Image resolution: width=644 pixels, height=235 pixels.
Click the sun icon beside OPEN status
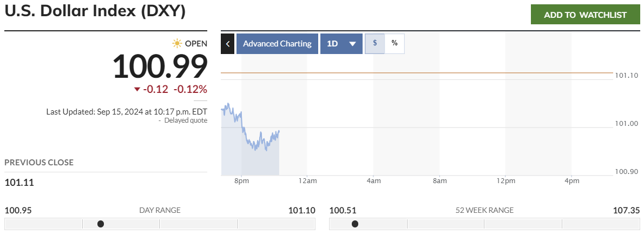tap(177, 44)
